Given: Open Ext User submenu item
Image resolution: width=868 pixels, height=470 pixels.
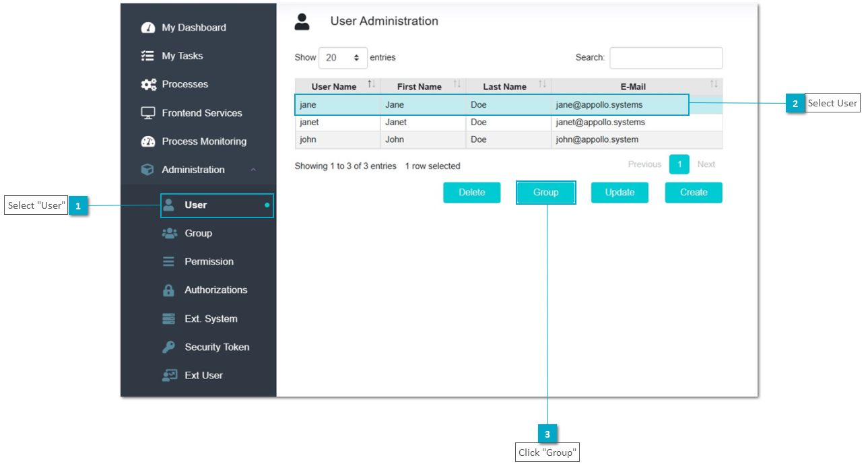Looking at the screenshot, I should [203, 375].
